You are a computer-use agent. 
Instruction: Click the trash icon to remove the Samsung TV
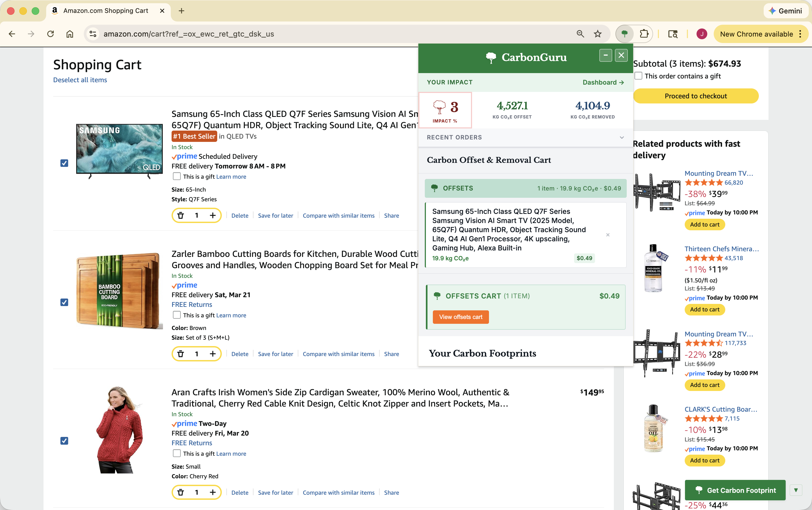[181, 215]
